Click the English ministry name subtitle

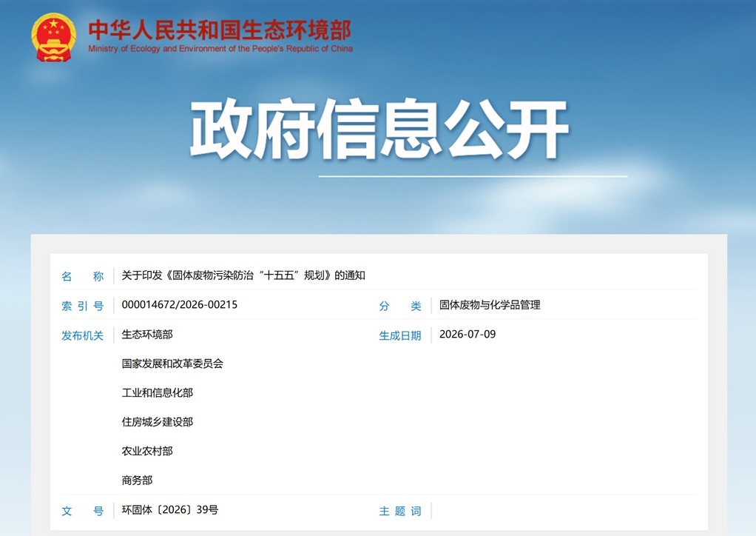tap(220, 49)
